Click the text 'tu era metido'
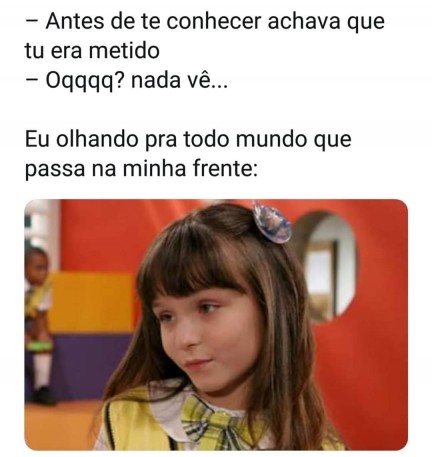Image resolution: width=432 pixels, height=457 pixels. coord(92,51)
